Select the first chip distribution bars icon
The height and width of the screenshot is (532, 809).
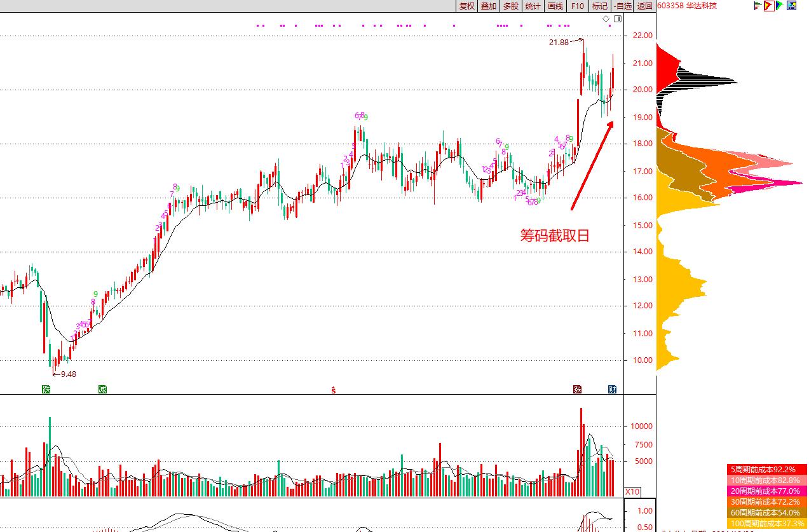pyautogui.click(x=757, y=6)
